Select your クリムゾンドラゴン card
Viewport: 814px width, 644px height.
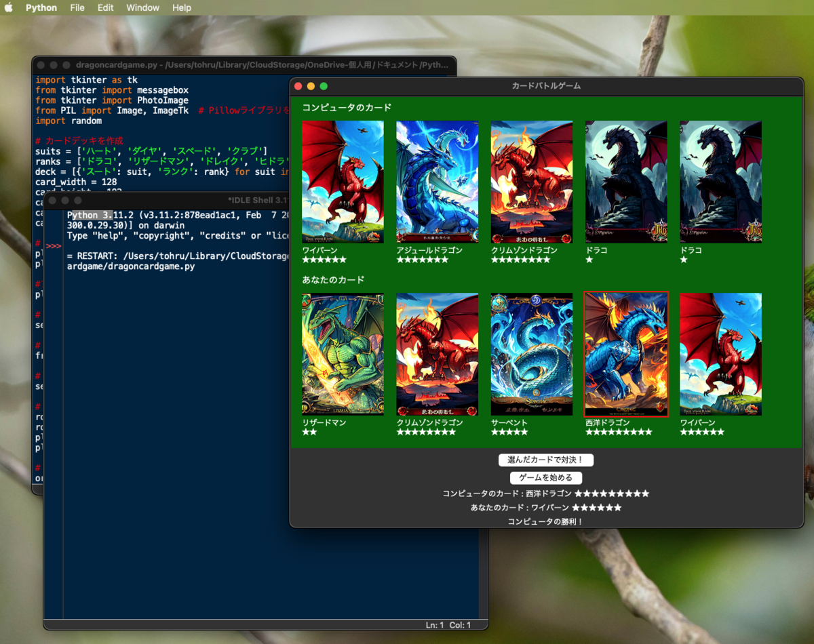[437, 354]
